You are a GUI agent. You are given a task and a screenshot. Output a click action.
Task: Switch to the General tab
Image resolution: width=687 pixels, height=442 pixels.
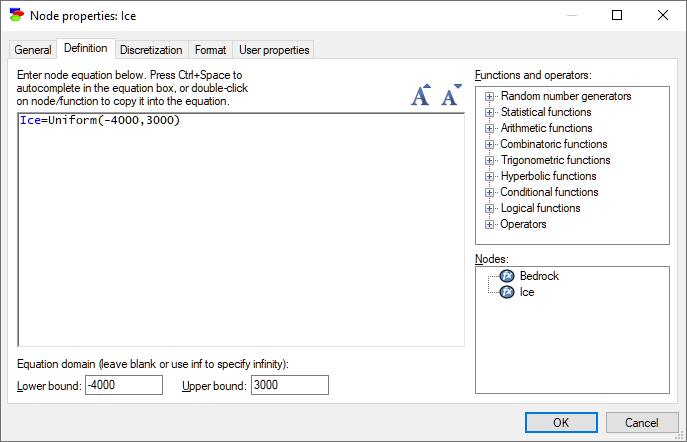tap(33, 50)
